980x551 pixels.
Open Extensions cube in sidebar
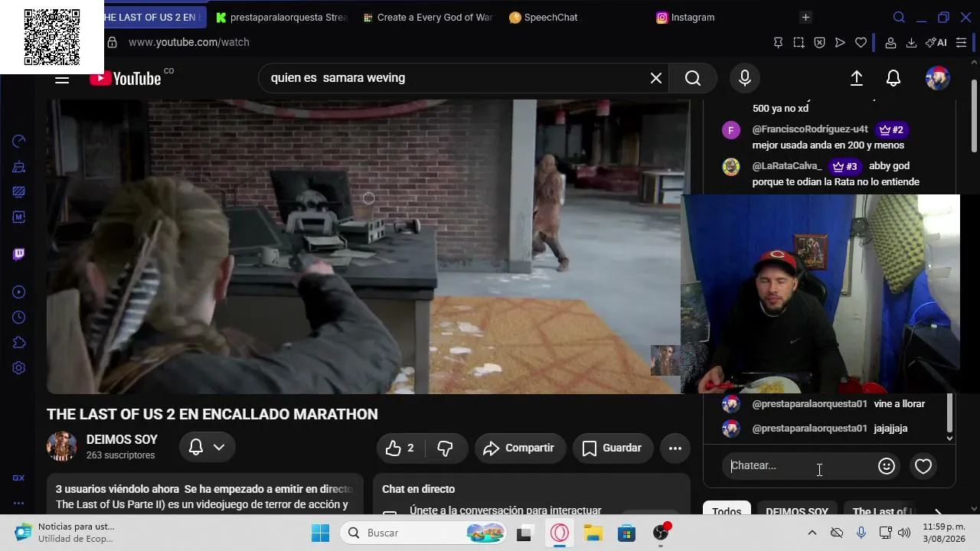[x=19, y=343]
